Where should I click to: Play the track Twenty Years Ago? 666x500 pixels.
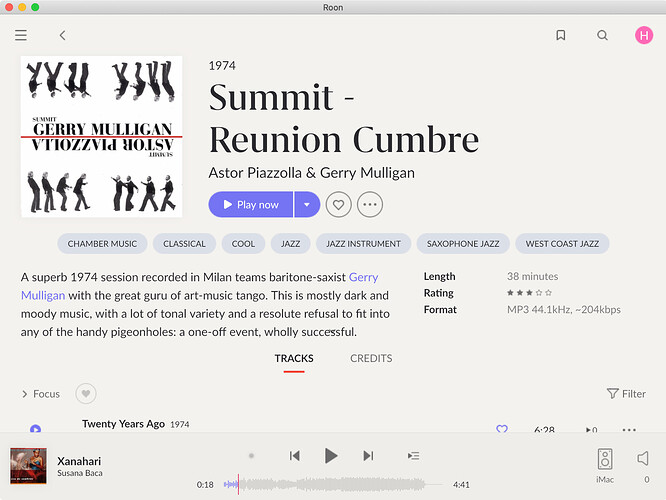[36, 429]
